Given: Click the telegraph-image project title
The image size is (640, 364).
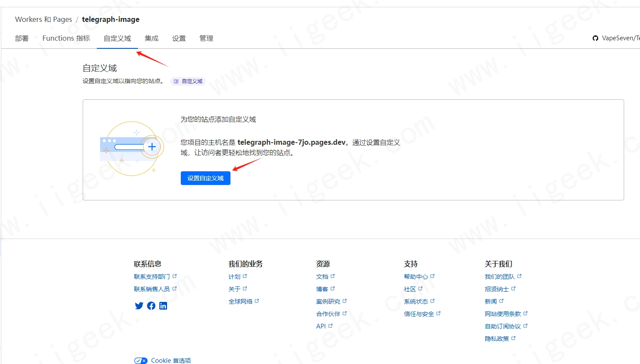Looking at the screenshot, I should point(111,19).
